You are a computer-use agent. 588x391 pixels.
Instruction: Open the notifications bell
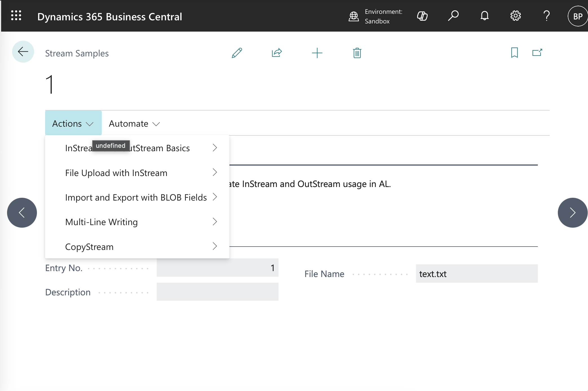(x=485, y=16)
